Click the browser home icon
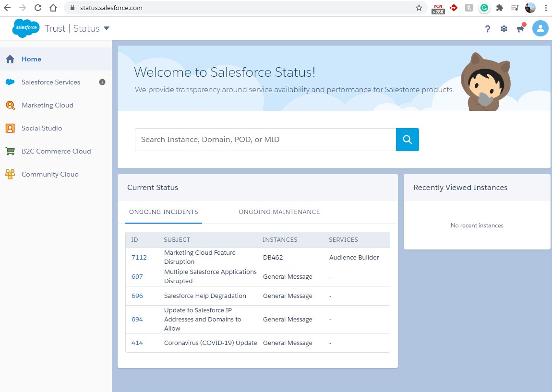This screenshot has width=552, height=392. [x=53, y=8]
